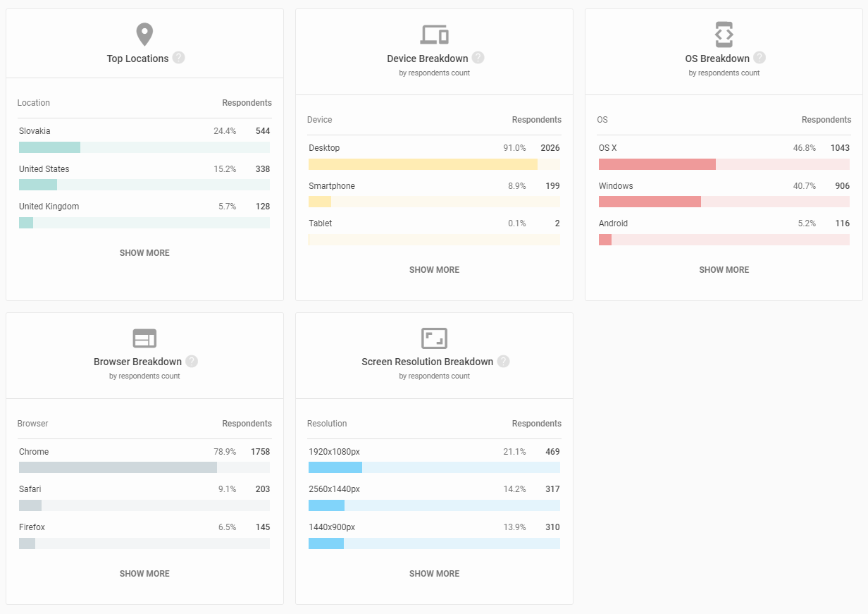Click the Screen Resolution Breakdown frame icon
Viewport: 868px width, 614px height.
pos(434,338)
